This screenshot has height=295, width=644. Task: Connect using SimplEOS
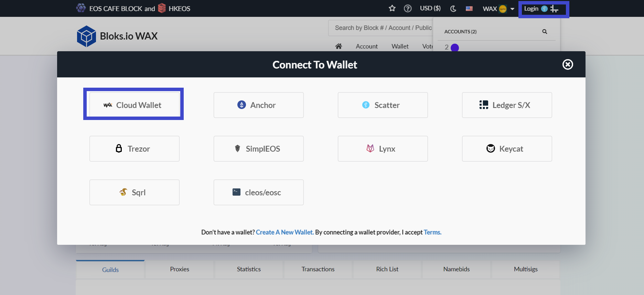tap(259, 149)
